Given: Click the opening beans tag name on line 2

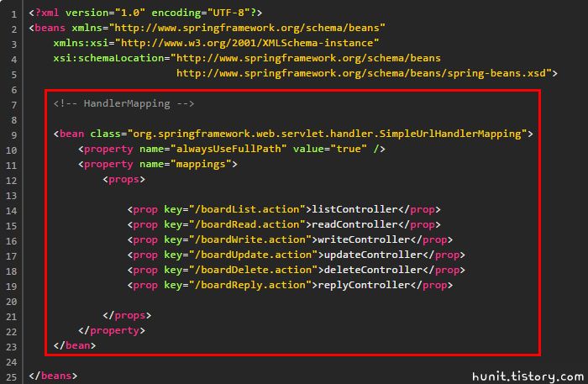Looking at the screenshot, I should (x=50, y=28).
